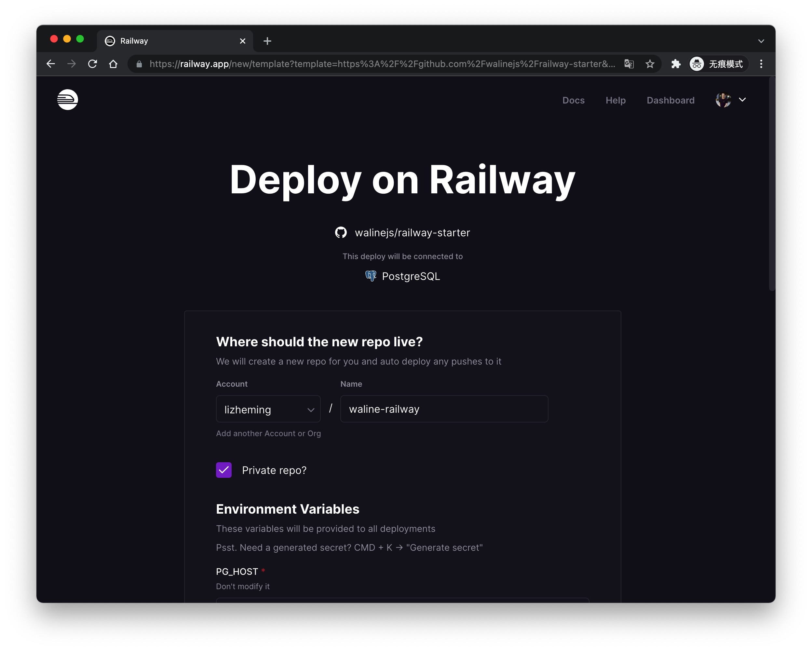Open the Chrome three-dot menu
The height and width of the screenshot is (651, 812).
point(761,64)
